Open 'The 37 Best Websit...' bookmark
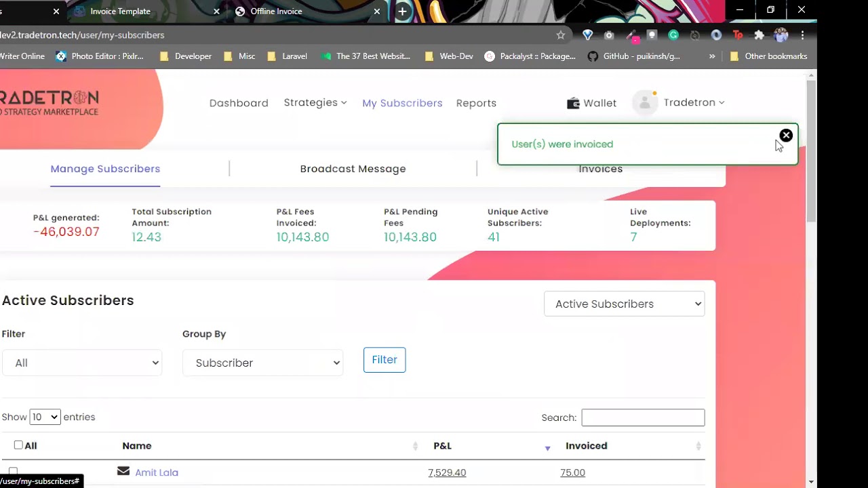Viewport: 868px width, 488px height. 366,56
